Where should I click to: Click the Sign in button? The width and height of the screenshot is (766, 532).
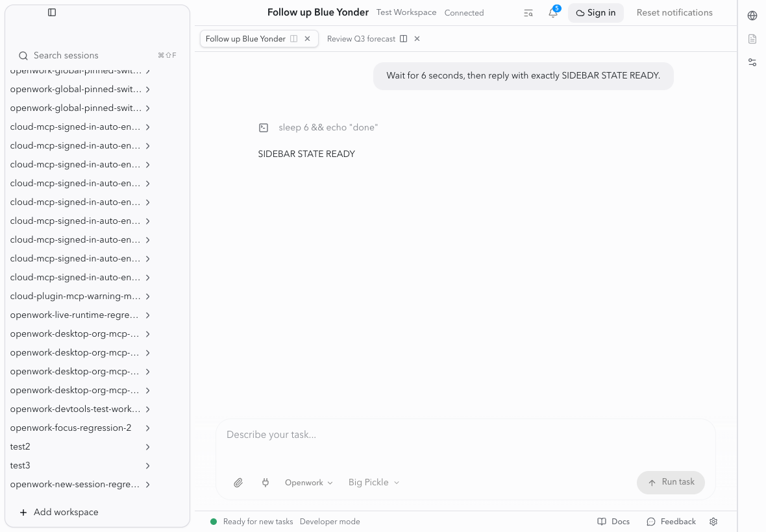pyautogui.click(x=595, y=13)
